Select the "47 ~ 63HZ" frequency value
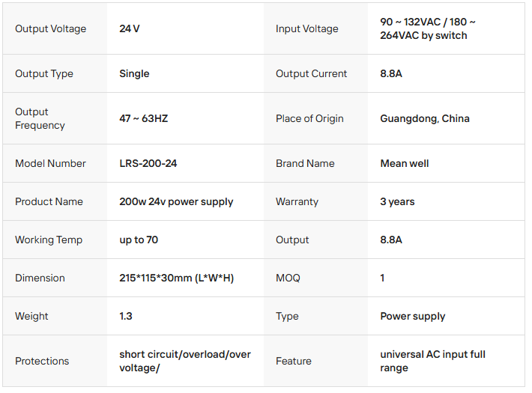 (x=144, y=118)
